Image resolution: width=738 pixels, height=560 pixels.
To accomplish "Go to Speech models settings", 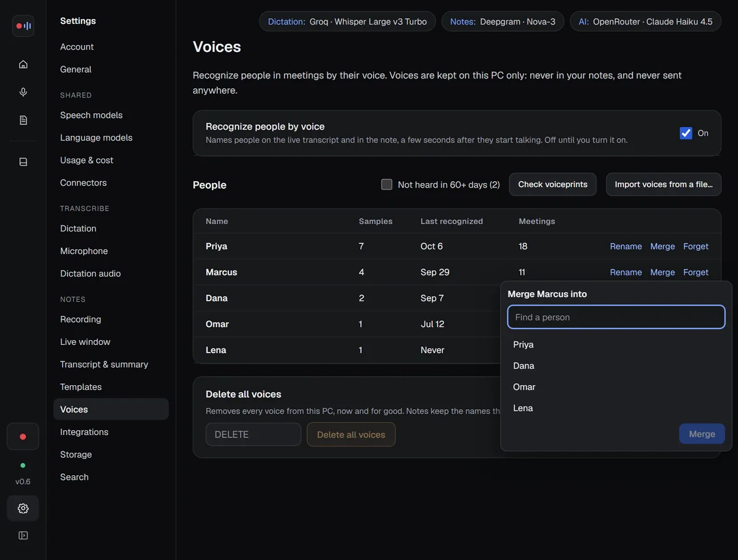I will click(x=92, y=115).
